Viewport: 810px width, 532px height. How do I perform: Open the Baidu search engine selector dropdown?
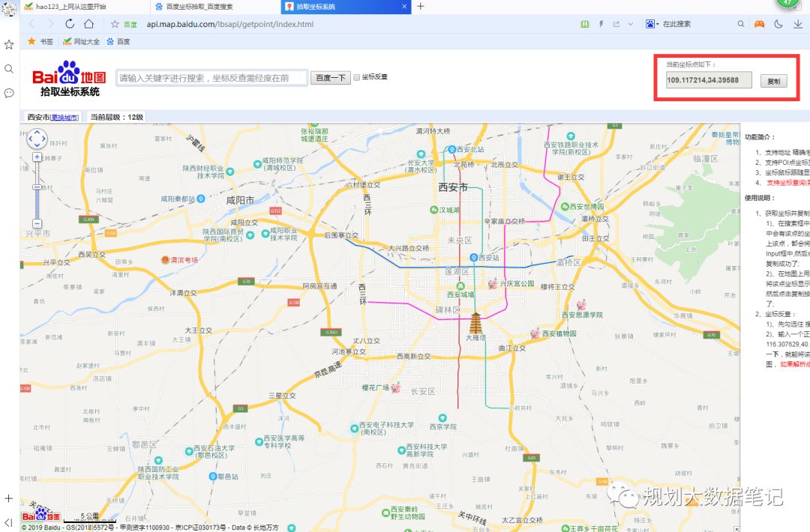tap(652, 24)
